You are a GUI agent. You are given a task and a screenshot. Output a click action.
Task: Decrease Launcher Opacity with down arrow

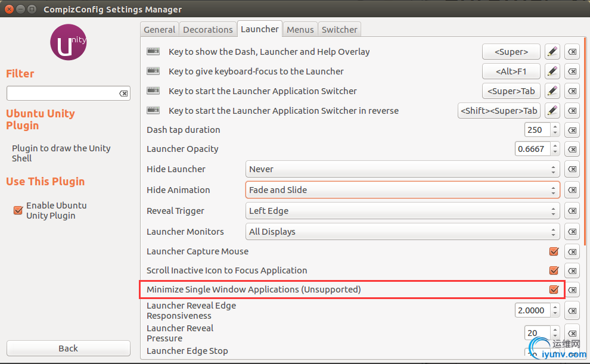[x=555, y=152]
